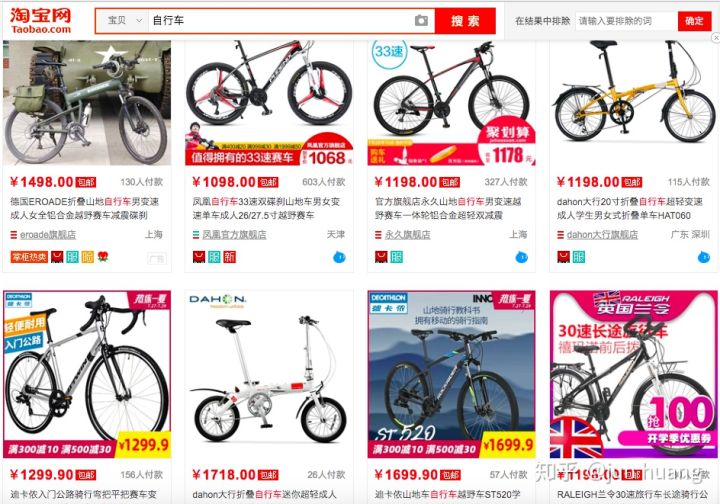
Task: Click blue Wangwang chat icon for dahon大行旗舰店
Action: 703,258
